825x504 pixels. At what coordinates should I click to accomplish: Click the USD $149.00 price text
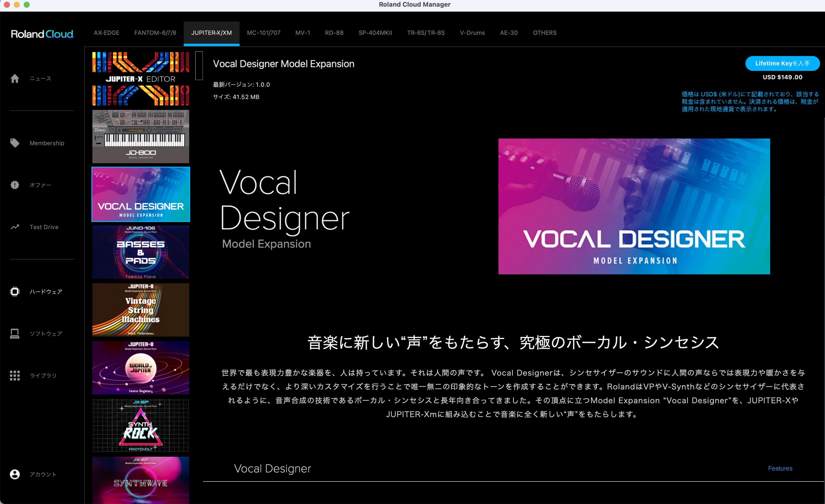pyautogui.click(x=782, y=77)
